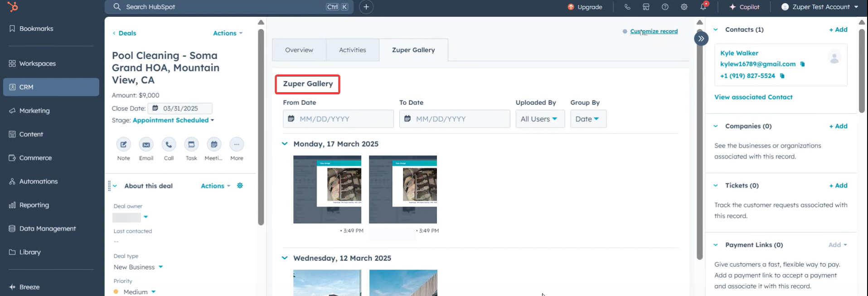Viewport: 868px width, 296px height.
Task: Start a Call with the phone icon
Action: point(169,145)
